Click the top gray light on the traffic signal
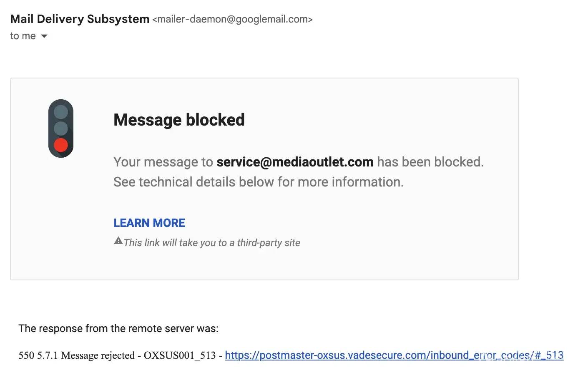This screenshot has width=588, height=373. (61, 112)
